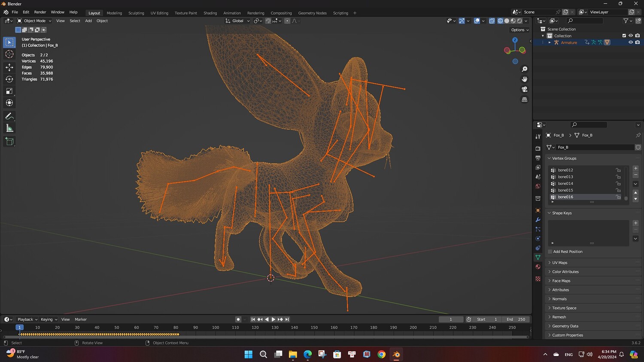This screenshot has width=644, height=362.
Task: Activate the combined Transform tool
Action: 9,103
